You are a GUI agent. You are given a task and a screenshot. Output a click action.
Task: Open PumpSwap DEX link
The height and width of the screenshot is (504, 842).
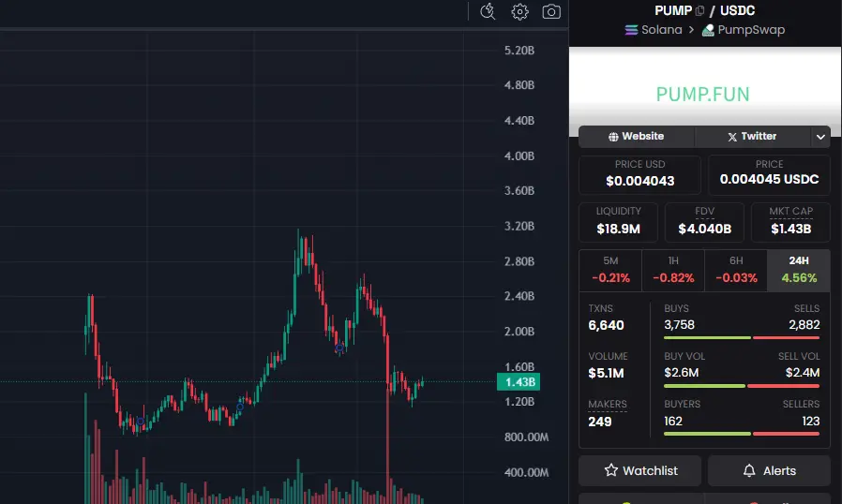tap(744, 30)
